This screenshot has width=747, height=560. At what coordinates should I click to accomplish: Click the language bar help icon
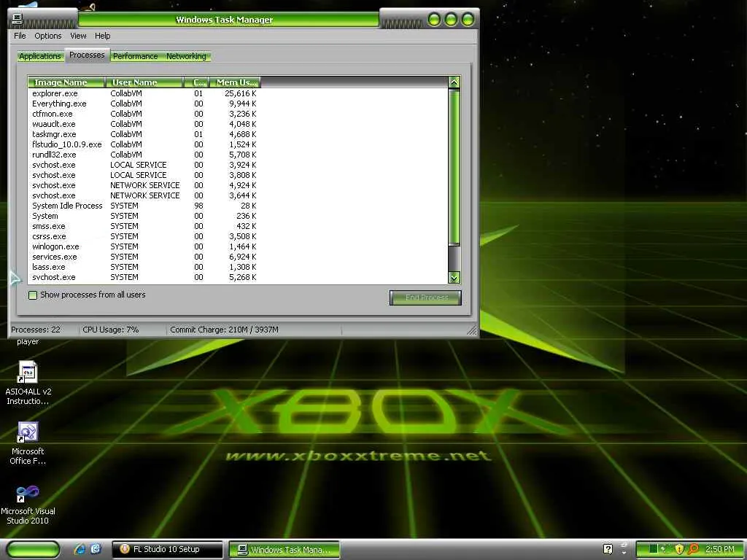608,548
